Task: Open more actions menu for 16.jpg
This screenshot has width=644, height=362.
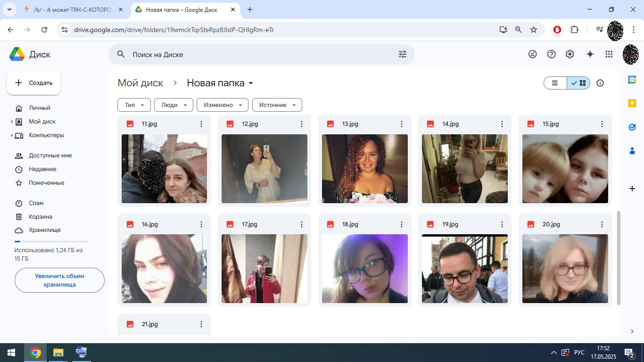Action: point(201,224)
